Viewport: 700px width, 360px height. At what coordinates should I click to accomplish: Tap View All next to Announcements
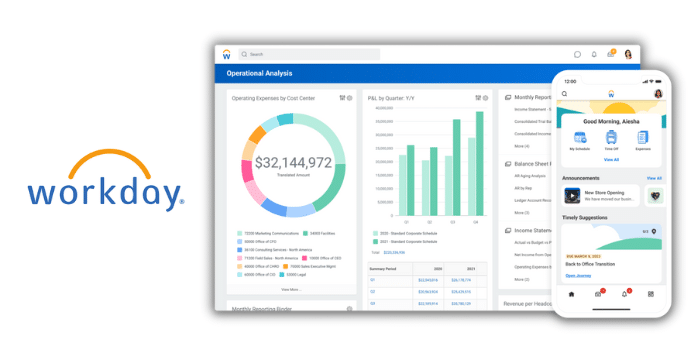[x=654, y=178]
